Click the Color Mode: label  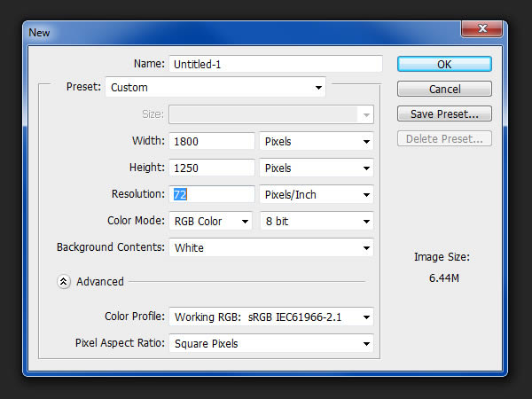pyautogui.click(x=136, y=221)
